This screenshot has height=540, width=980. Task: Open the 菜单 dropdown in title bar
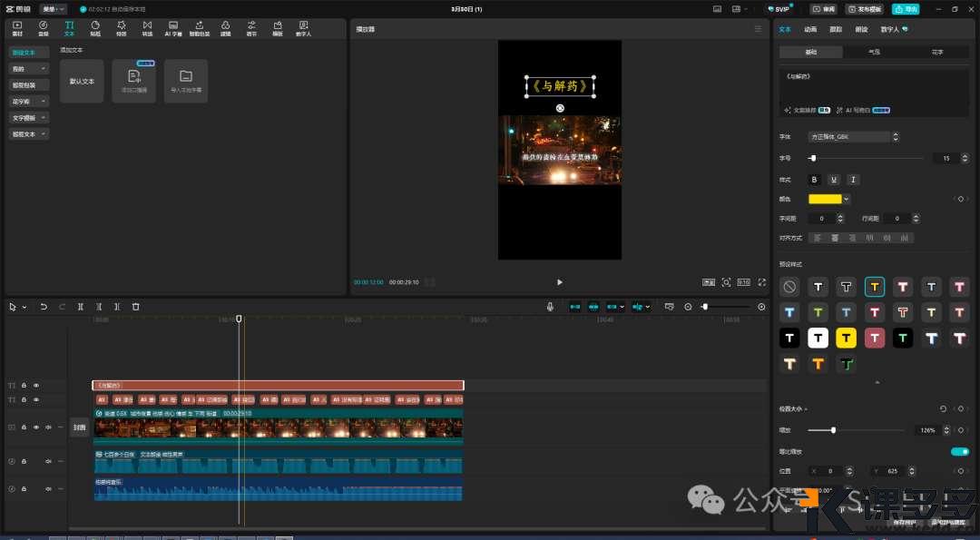tap(53, 9)
